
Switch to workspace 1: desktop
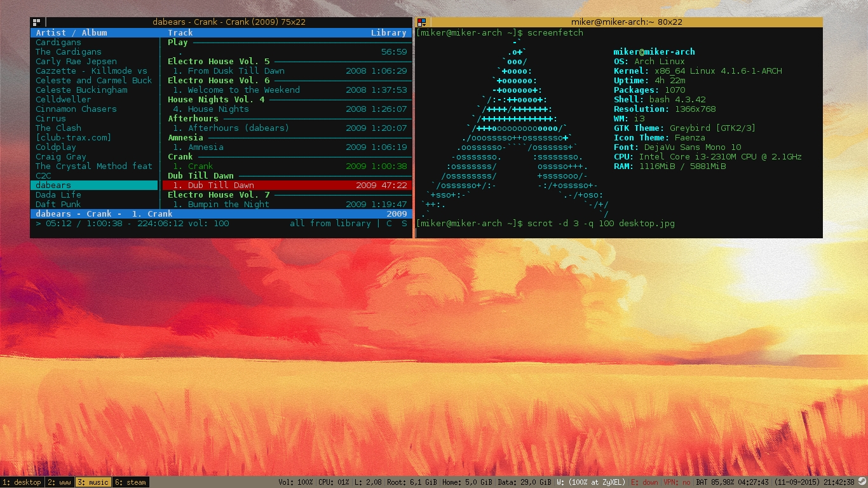(x=22, y=482)
